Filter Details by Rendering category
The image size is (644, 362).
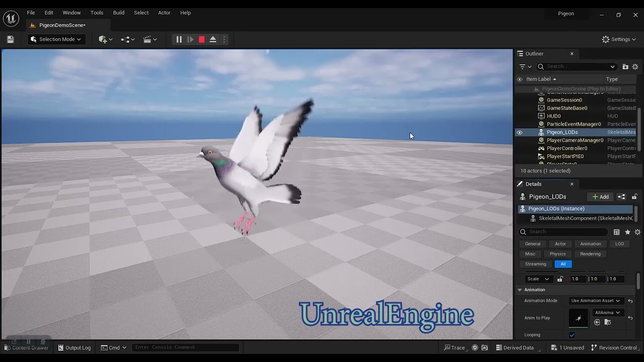[590, 254]
